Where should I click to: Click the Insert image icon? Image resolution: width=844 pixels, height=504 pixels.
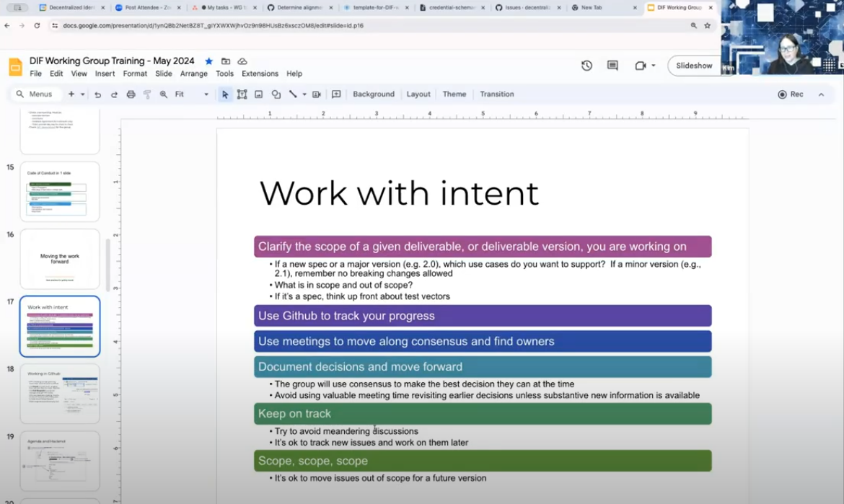pyautogui.click(x=258, y=94)
